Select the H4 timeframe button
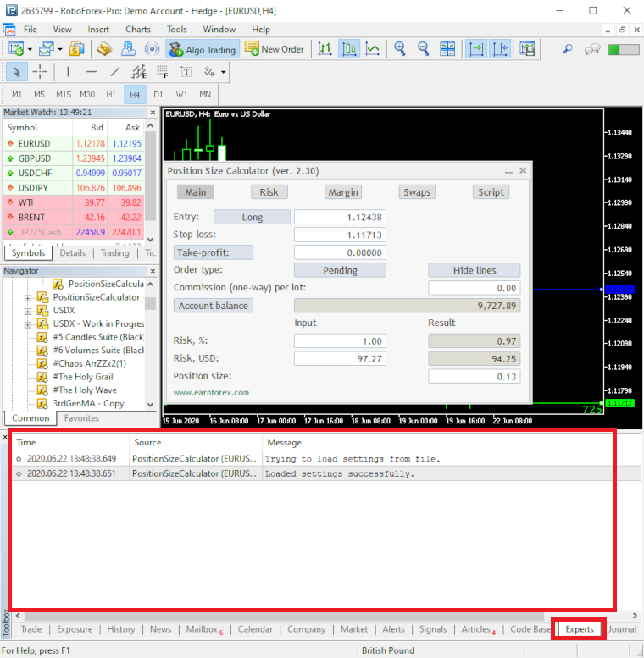The width and height of the screenshot is (644, 658). (135, 94)
